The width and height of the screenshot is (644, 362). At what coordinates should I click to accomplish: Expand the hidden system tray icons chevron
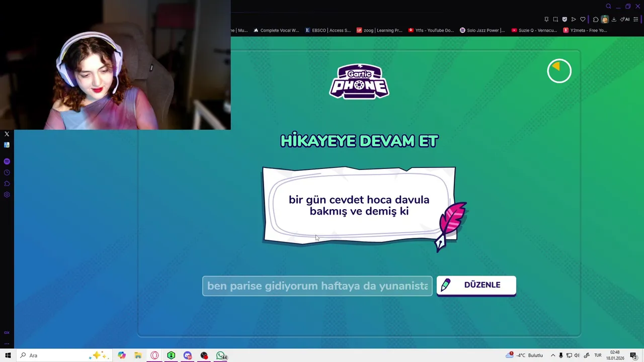(553, 355)
